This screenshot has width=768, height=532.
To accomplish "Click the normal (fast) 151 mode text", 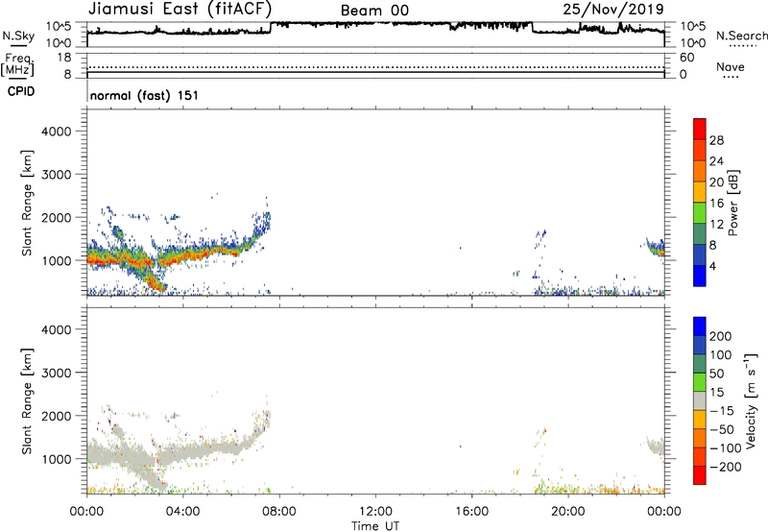I will click(x=145, y=95).
